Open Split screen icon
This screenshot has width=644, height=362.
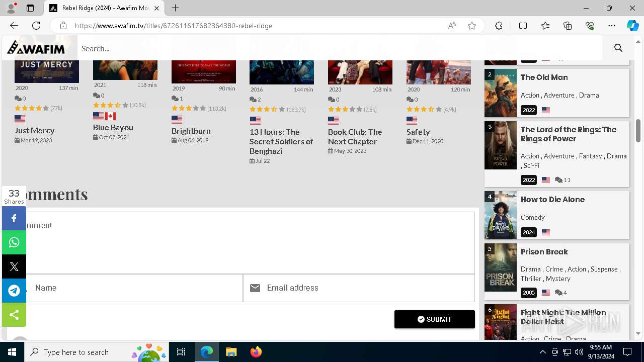tap(523, 26)
